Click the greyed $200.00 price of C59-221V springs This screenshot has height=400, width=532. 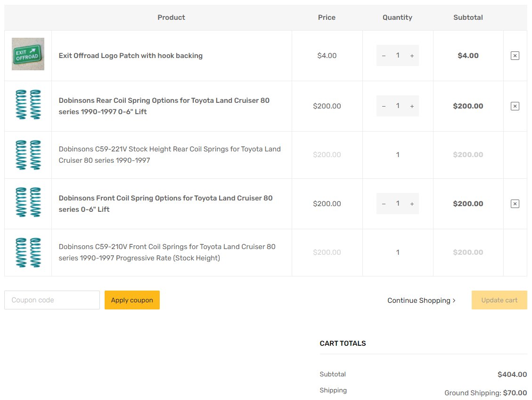click(327, 155)
